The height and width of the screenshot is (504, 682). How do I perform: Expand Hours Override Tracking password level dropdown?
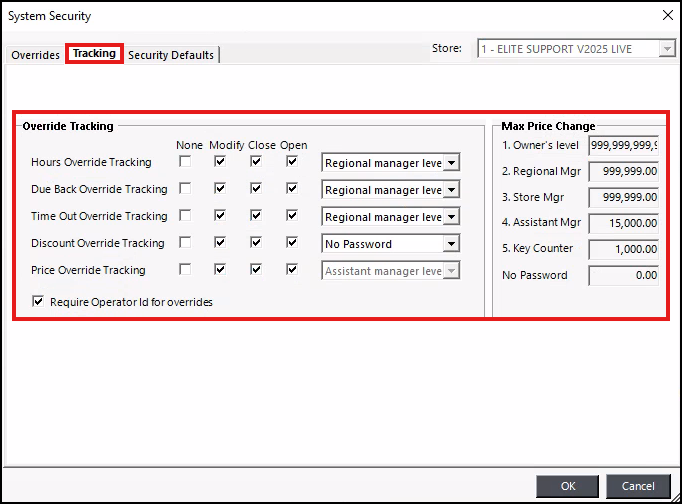pyautogui.click(x=451, y=162)
